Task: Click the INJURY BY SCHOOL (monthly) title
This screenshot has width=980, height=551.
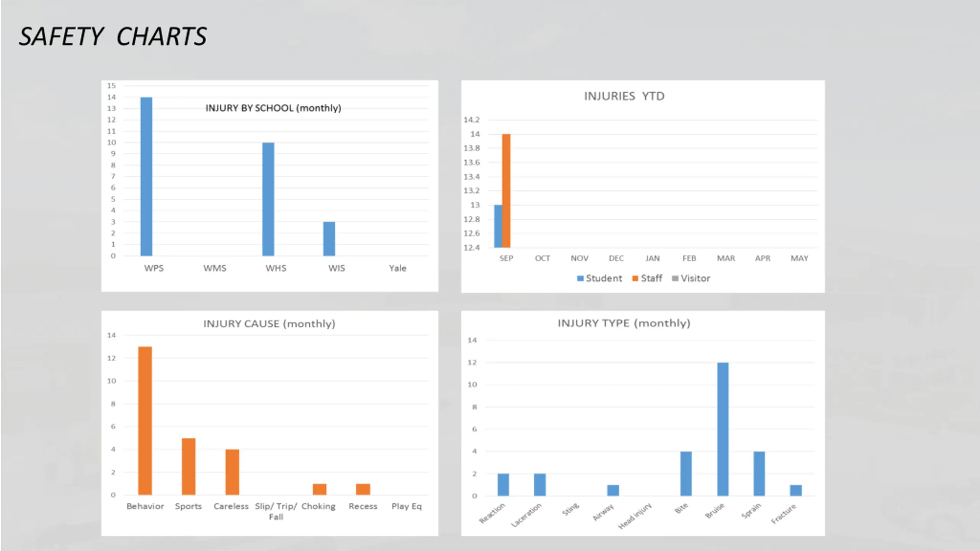Action: tap(273, 108)
